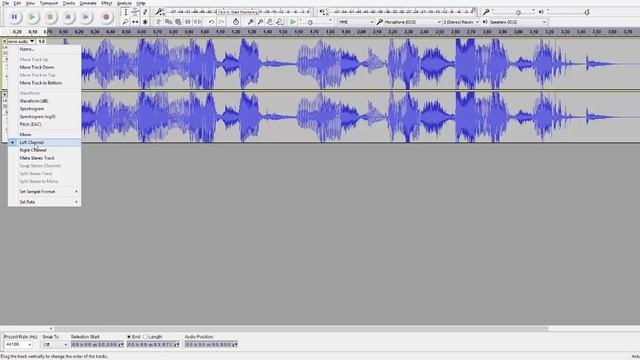Open the Transport menu
Viewport: 640px width, 360px height.
[49, 3]
